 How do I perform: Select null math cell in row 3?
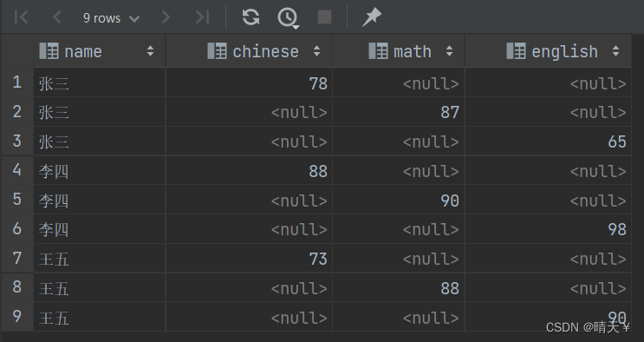[399, 141]
